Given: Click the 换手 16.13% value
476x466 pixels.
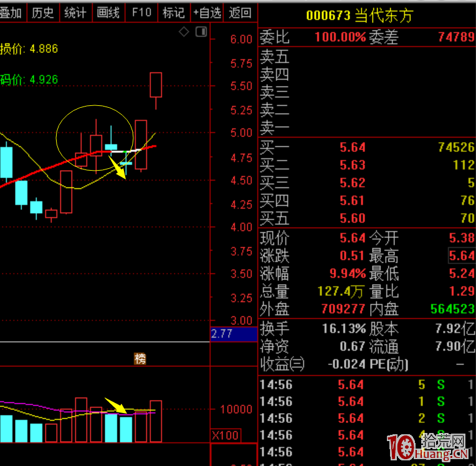Looking at the screenshot, I should (344, 329).
